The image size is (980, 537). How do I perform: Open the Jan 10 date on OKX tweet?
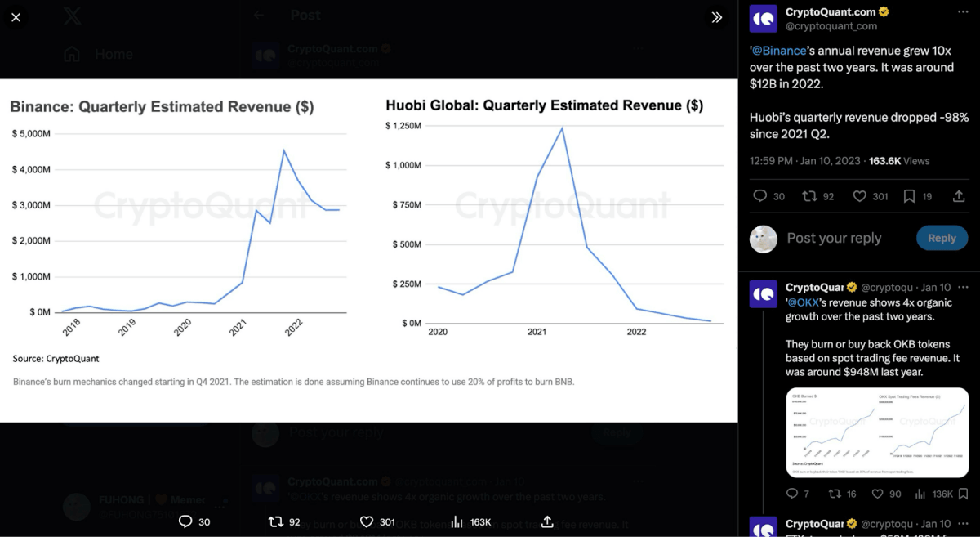[x=936, y=288]
